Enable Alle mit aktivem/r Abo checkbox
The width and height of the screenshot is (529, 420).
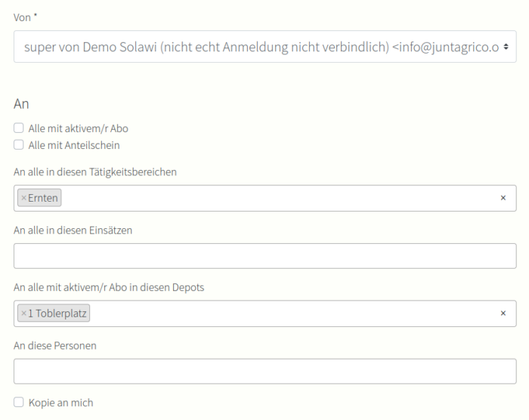19,128
